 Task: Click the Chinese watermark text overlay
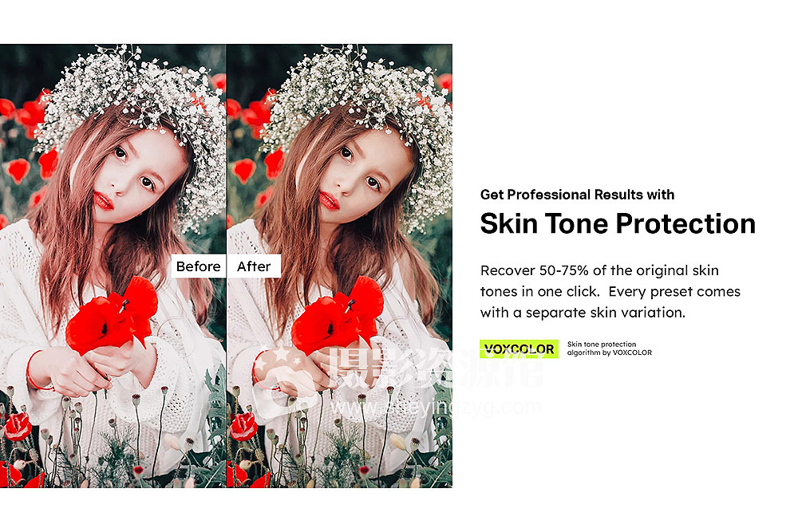point(437,367)
